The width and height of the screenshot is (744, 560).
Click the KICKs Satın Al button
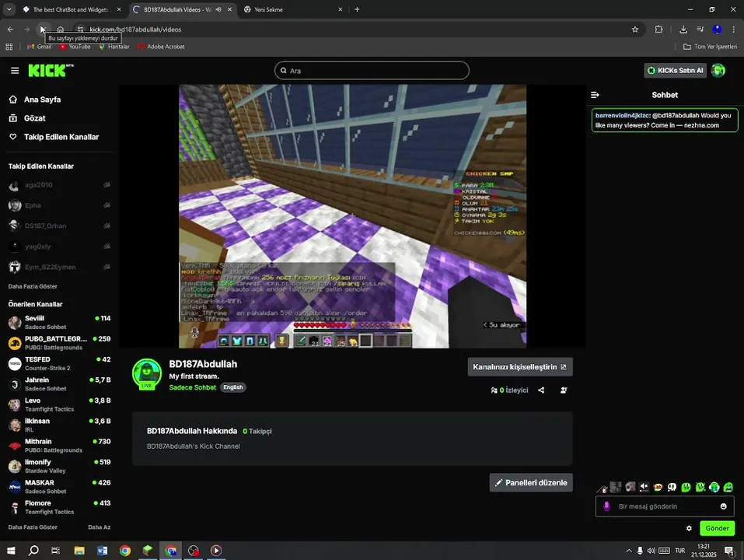[x=675, y=70]
